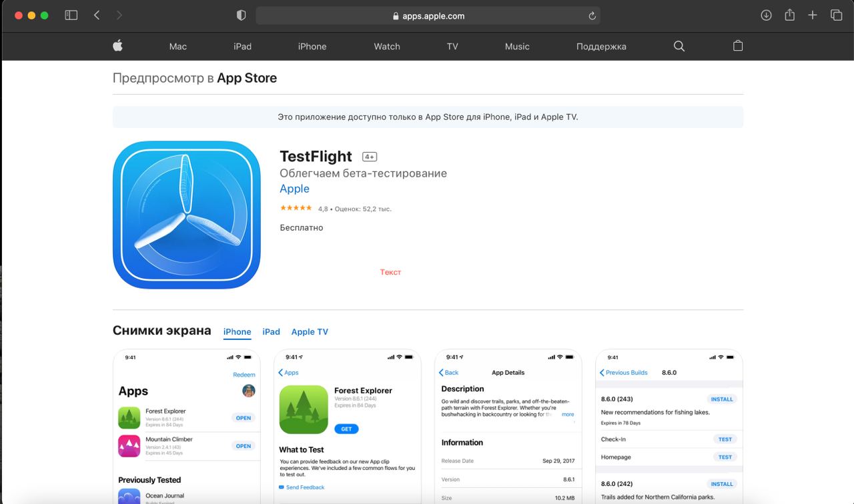Click the Снимки экрана heading
The height and width of the screenshot is (504, 854).
click(162, 331)
